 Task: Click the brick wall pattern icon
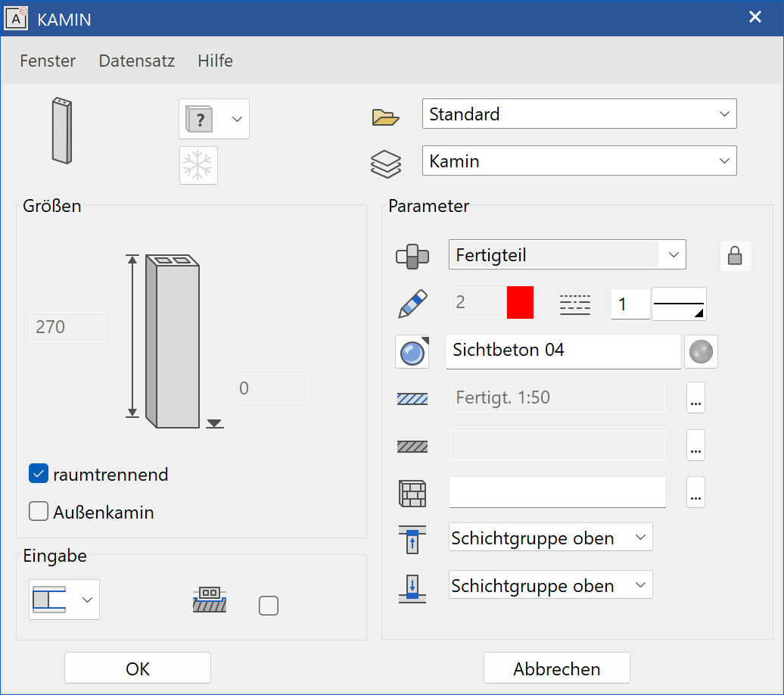tap(412, 494)
